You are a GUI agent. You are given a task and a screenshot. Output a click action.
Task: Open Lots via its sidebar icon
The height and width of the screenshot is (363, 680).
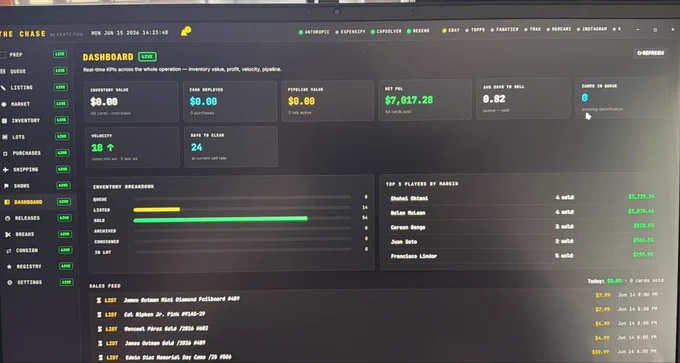point(5,137)
